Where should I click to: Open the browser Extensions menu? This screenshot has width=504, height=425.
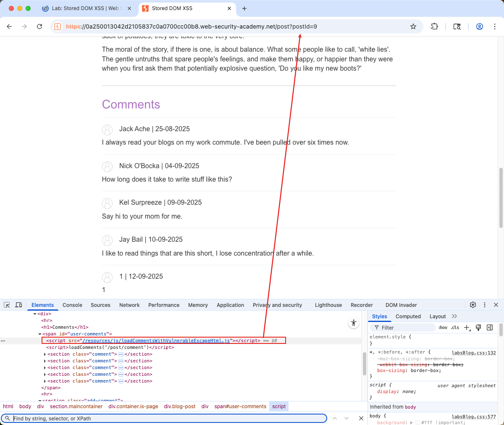[434, 26]
